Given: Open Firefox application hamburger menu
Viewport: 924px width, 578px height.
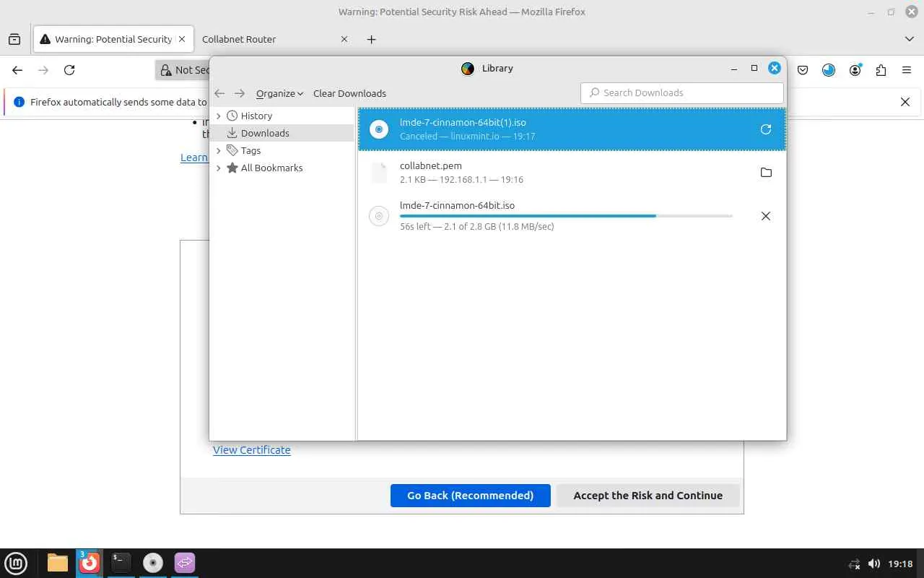Looking at the screenshot, I should tap(907, 70).
